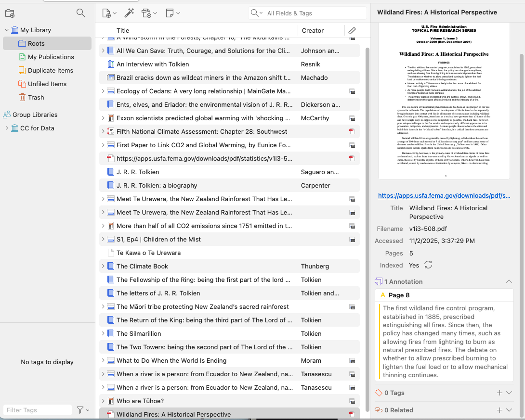Collapse the 1 Annotation section
The height and width of the screenshot is (420, 525).
click(x=509, y=281)
